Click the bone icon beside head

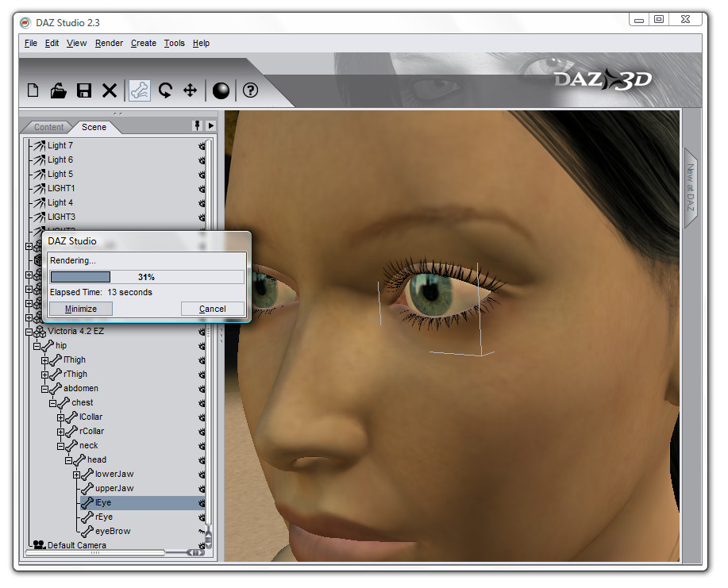[x=79, y=460]
